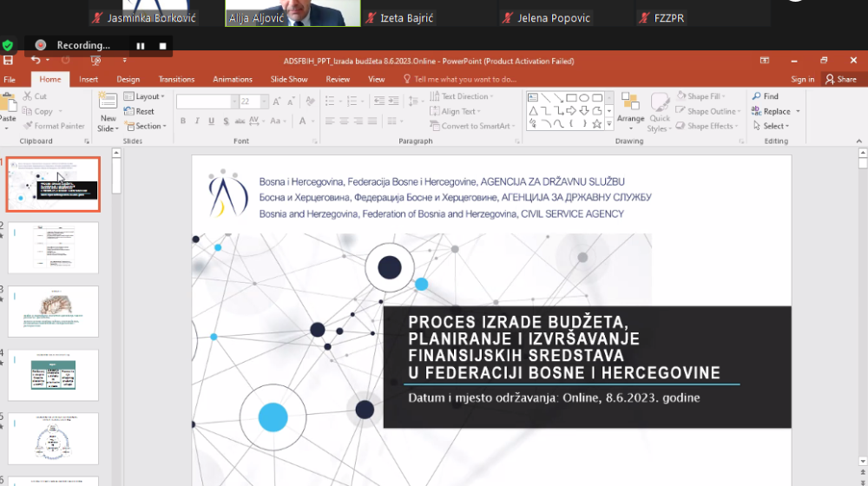Open the Review tab
The image size is (868, 486).
[338, 80]
